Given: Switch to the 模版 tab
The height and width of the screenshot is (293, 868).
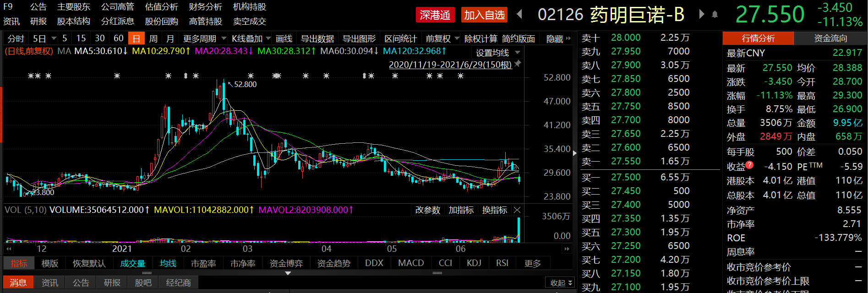Looking at the screenshot, I should (50, 263).
